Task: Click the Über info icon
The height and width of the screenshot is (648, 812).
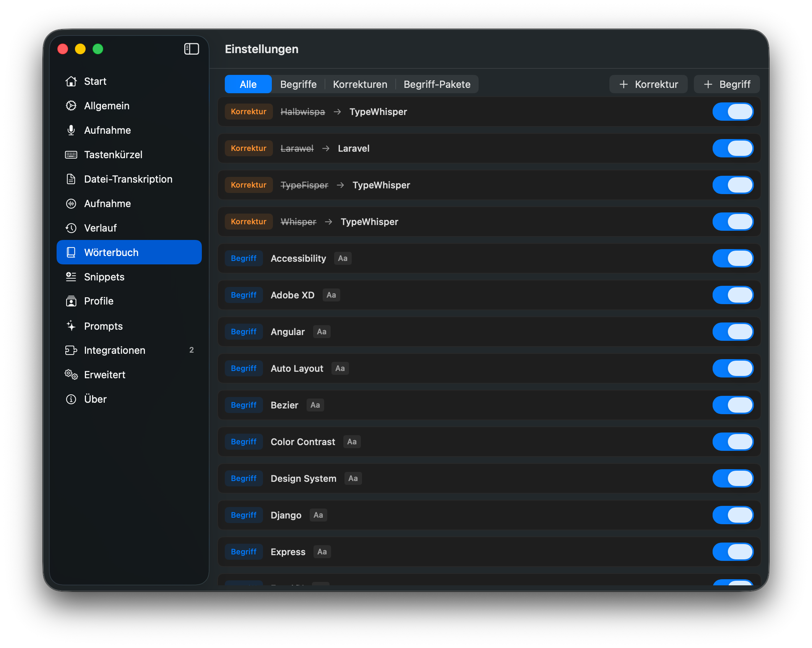Action: click(71, 399)
